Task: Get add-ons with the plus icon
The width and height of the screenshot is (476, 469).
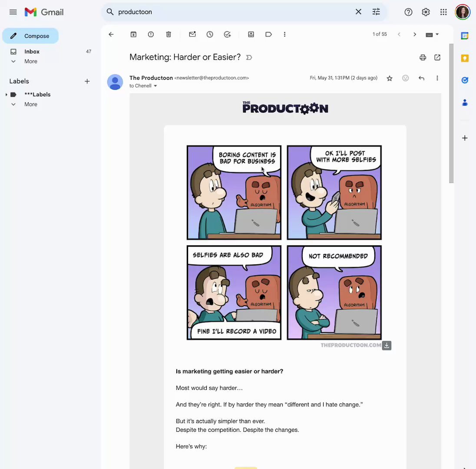Action: click(464, 138)
